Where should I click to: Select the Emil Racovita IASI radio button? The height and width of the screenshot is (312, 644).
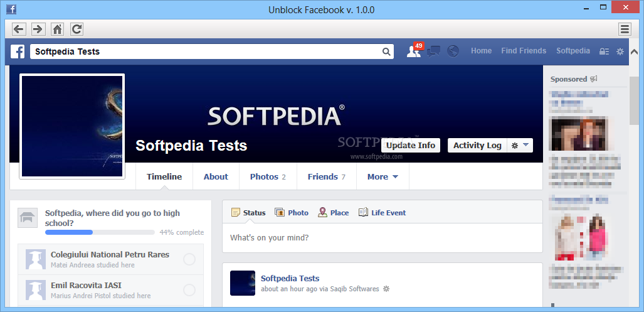[x=189, y=290]
